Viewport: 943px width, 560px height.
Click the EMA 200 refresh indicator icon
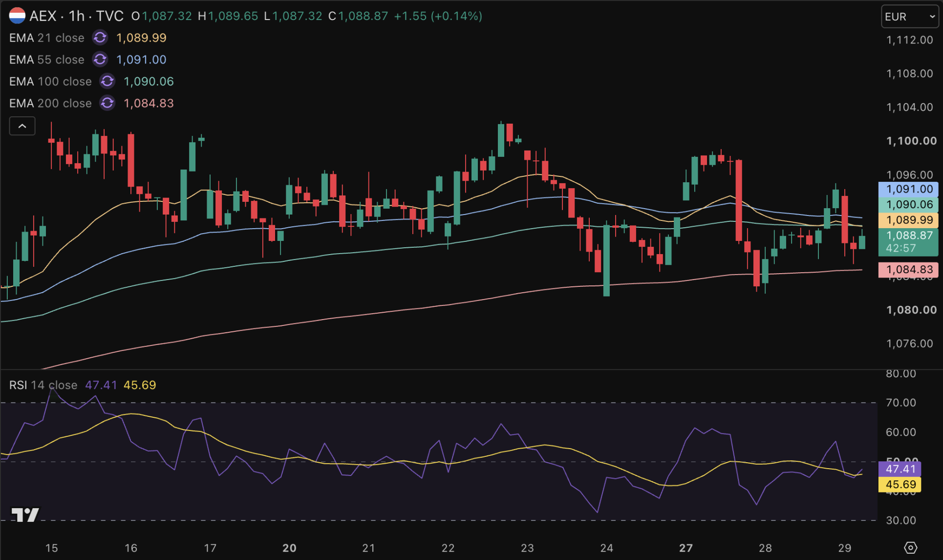107,103
